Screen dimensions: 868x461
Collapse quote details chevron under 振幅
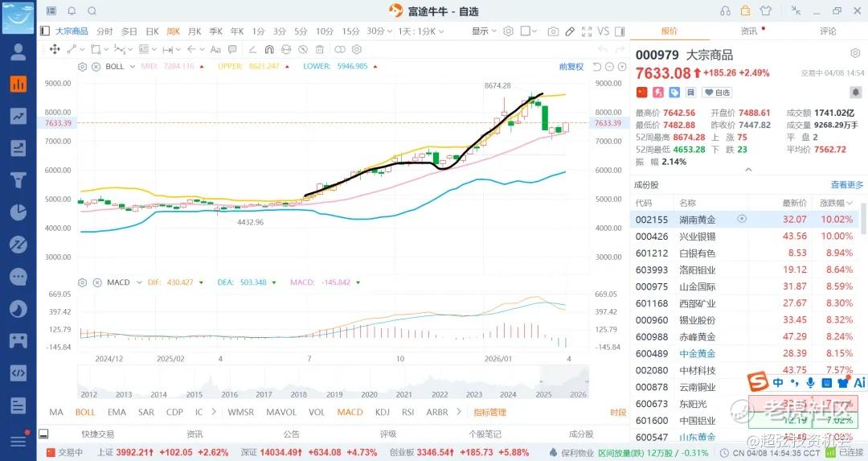(x=748, y=170)
